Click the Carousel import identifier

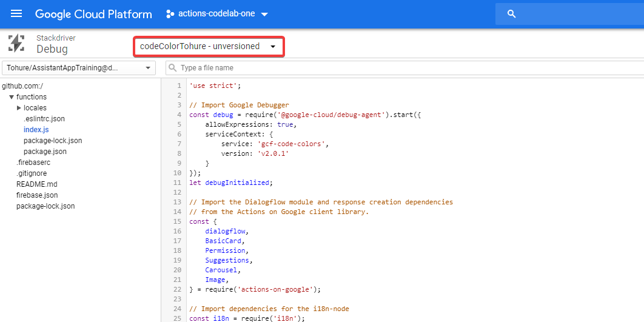(221, 270)
